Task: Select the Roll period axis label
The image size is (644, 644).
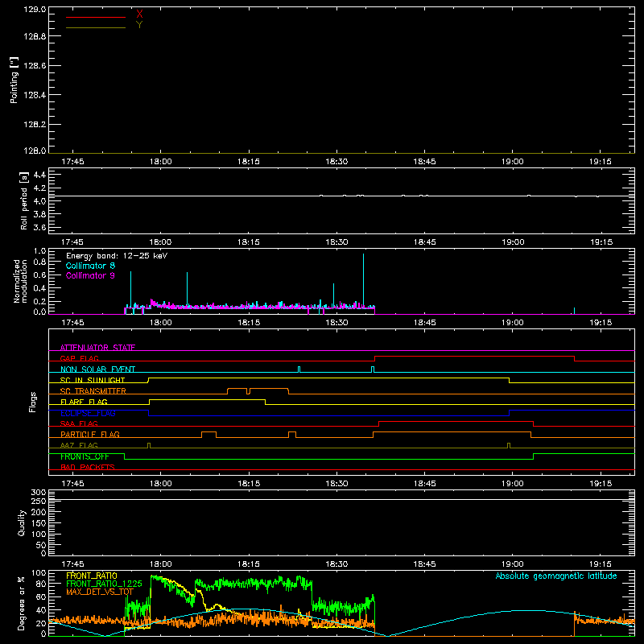Action: pos(24,200)
